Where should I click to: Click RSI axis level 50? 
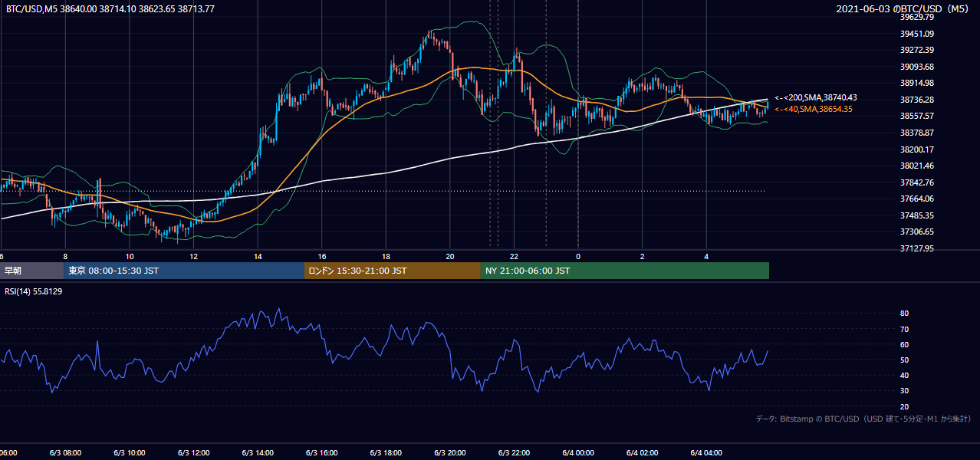904,360
